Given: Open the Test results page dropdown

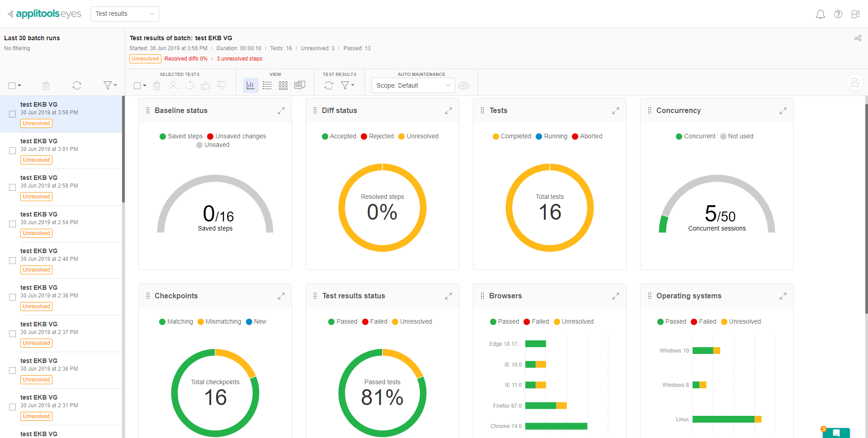Looking at the screenshot, I should [124, 14].
